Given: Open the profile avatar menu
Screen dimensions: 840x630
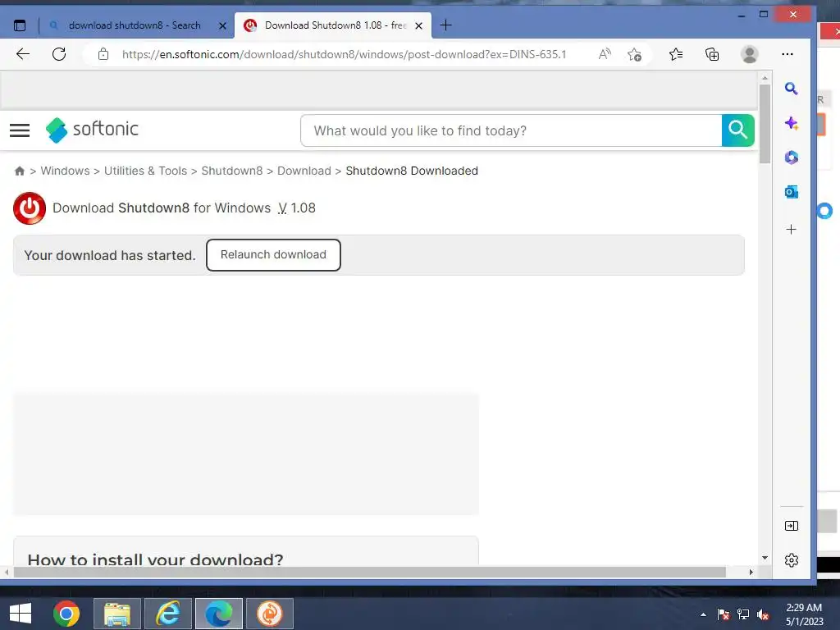Looking at the screenshot, I should click(749, 54).
